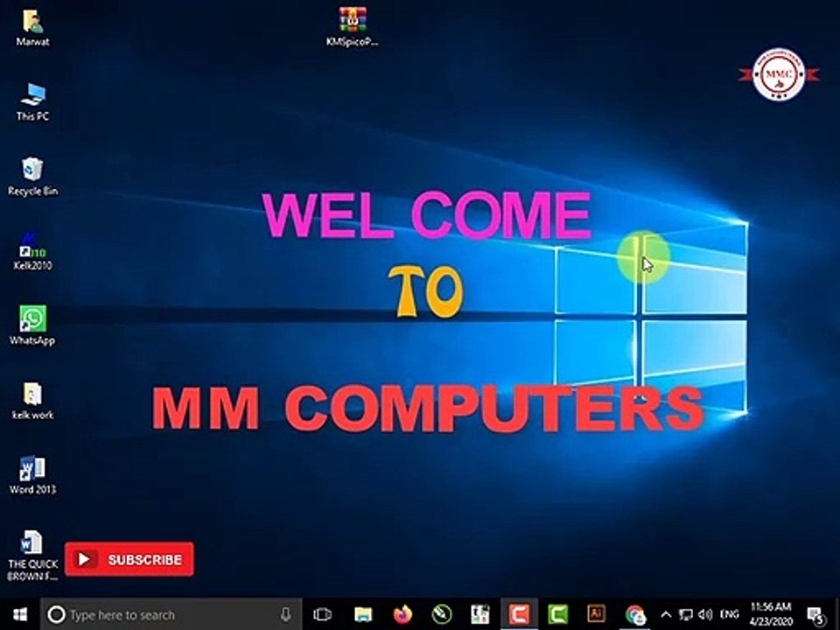This screenshot has height=630, width=840.
Task: Click the Cortana circle in search box
Action: pos(56,614)
